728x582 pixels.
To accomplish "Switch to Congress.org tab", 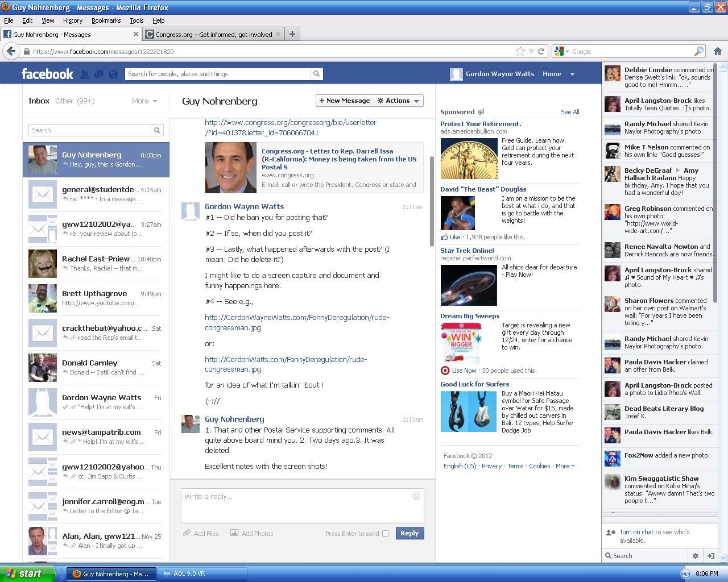I will coord(213,34).
